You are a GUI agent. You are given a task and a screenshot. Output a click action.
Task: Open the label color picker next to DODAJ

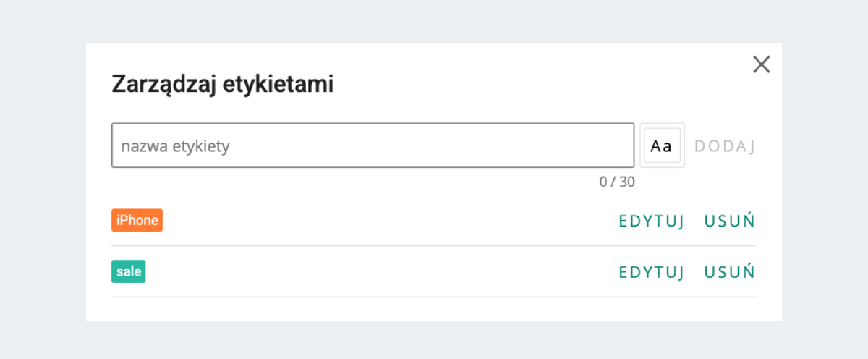[662, 145]
